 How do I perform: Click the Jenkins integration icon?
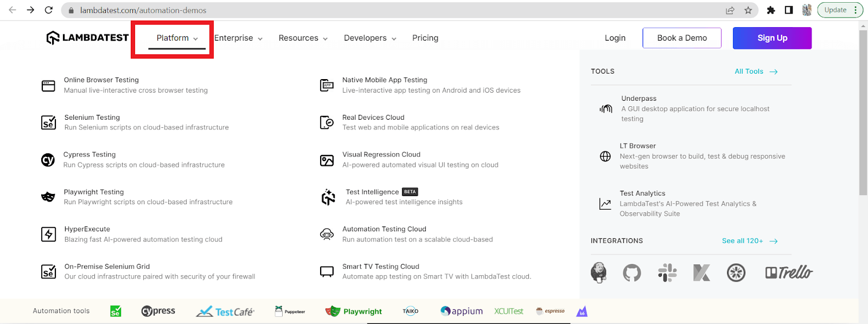point(598,273)
